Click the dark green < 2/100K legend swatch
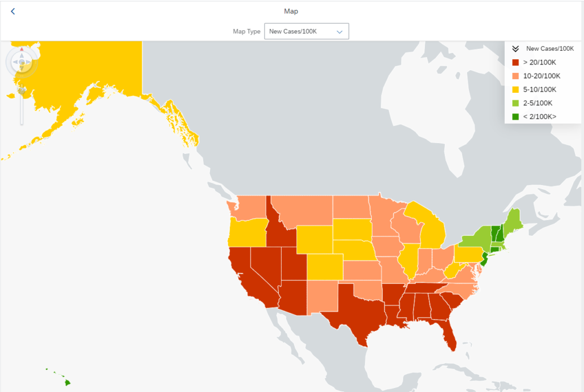Image resolution: width=584 pixels, height=392 pixels. (x=515, y=117)
